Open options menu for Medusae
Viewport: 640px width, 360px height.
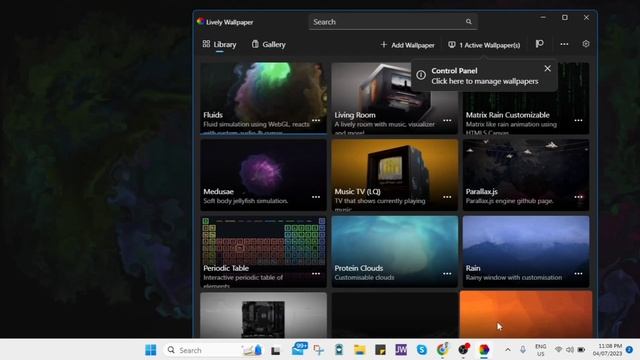[x=316, y=197]
